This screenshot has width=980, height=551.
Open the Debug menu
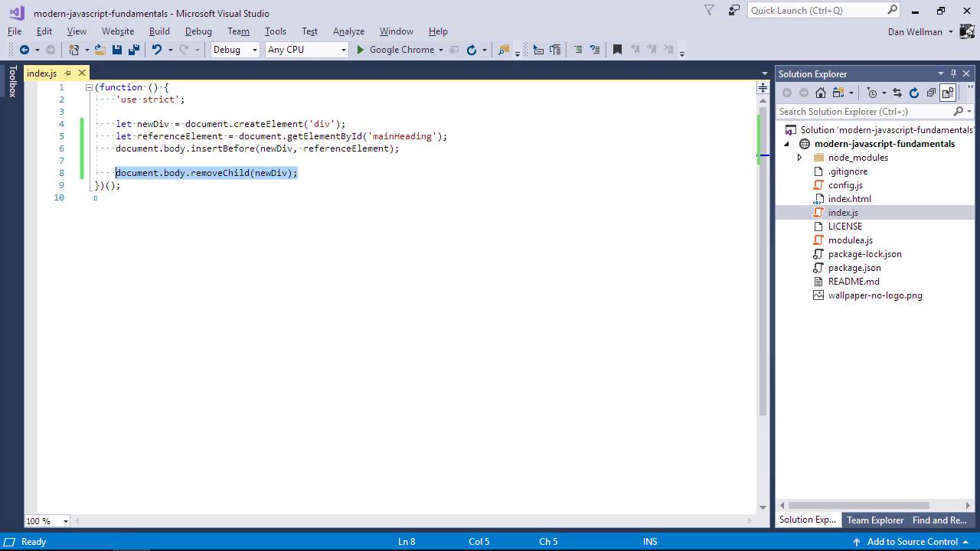[198, 31]
